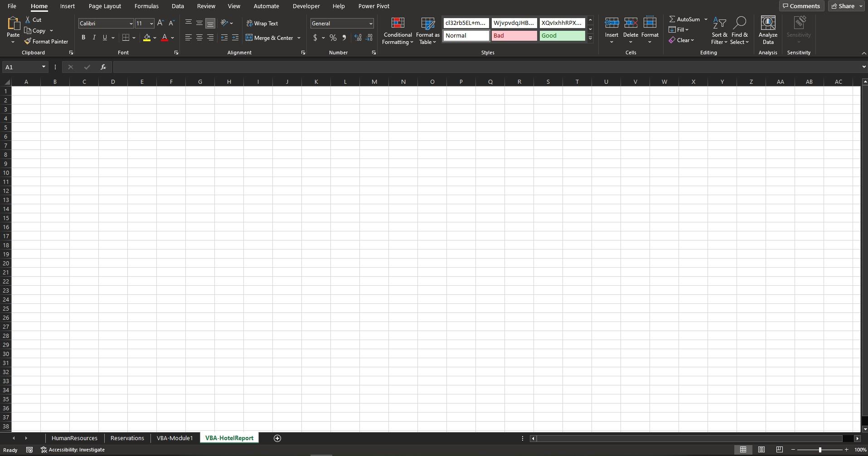Open the Find & Select menu

coord(739,30)
